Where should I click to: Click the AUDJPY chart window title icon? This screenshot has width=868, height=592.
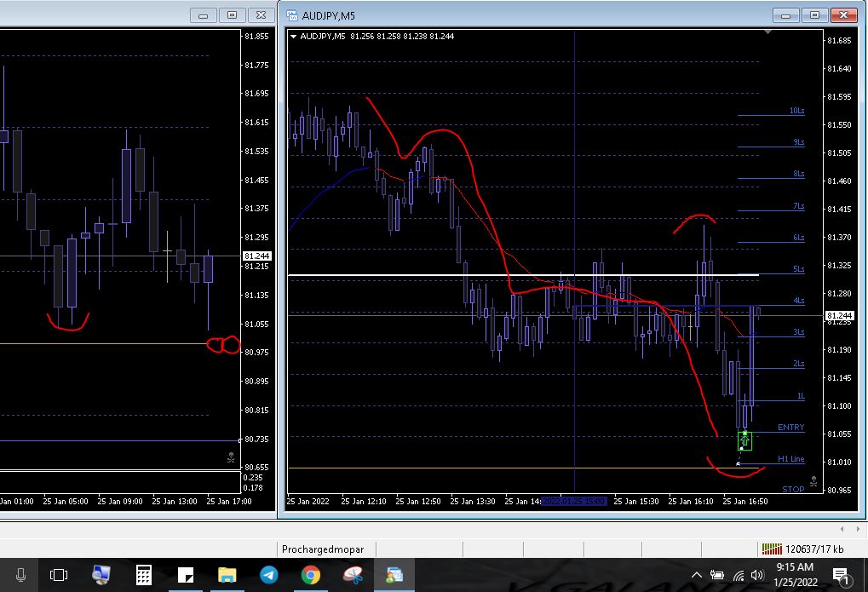click(292, 15)
